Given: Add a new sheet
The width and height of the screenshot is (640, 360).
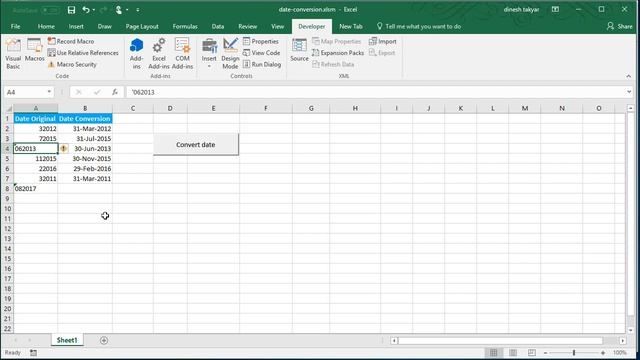Looking at the screenshot, I should (104, 340).
